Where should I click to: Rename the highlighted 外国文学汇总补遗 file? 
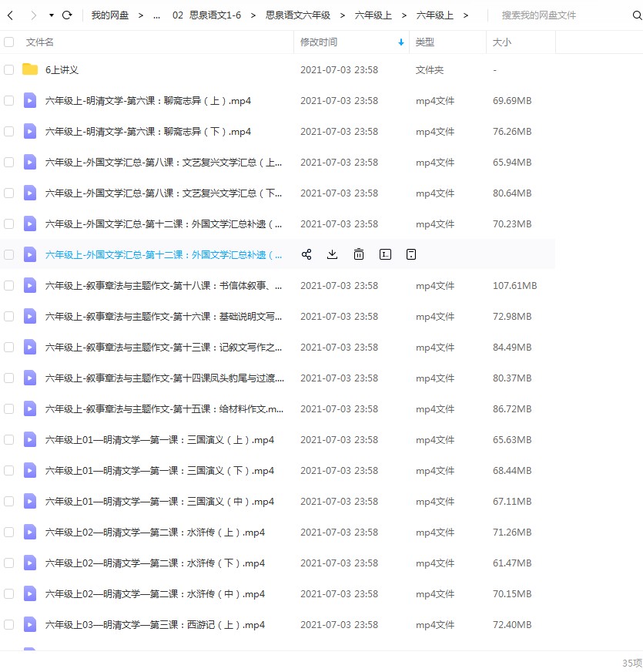coord(385,254)
